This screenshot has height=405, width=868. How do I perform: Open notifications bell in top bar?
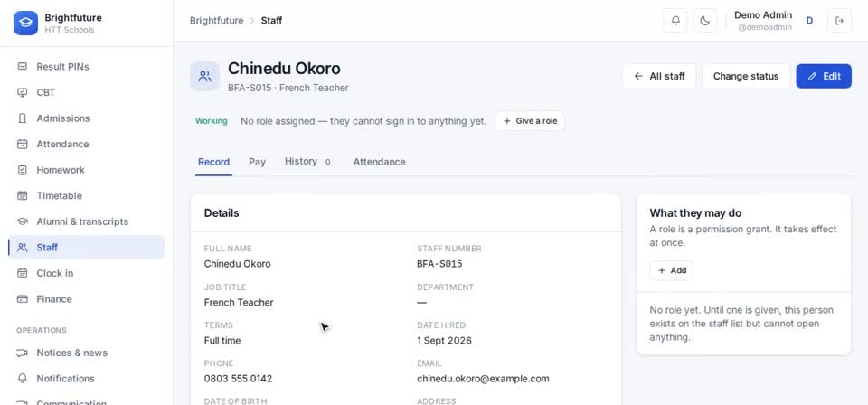[675, 21]
